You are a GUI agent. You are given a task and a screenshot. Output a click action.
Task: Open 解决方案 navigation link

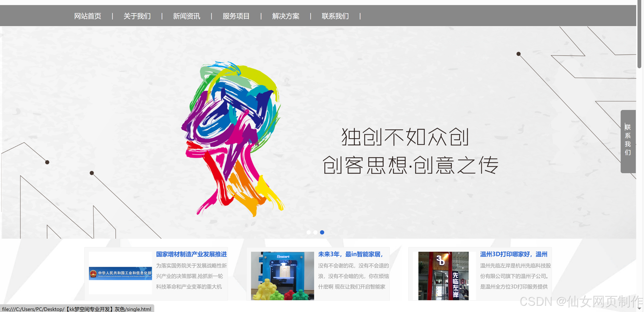click(286, 16)
